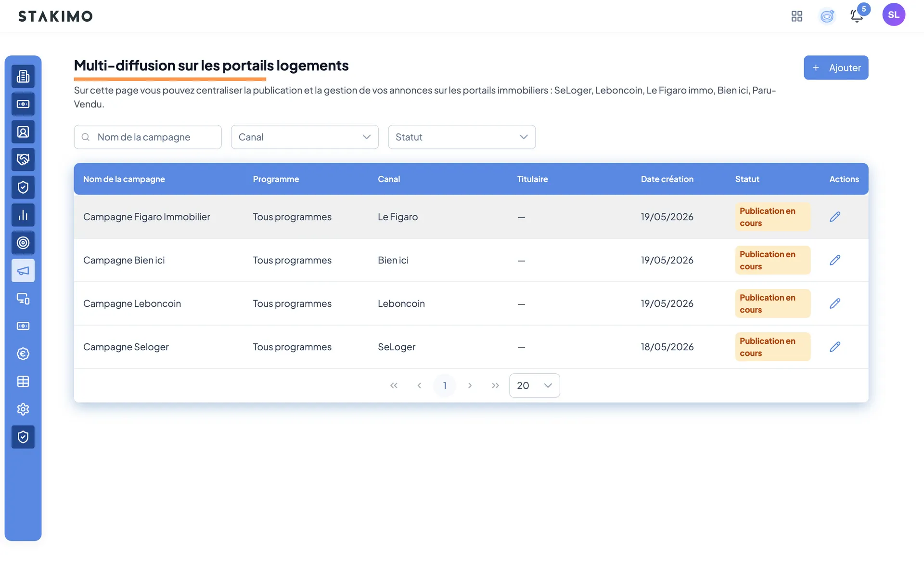Click the Le Figaro canal cell
924x578 pixels.
pyautogui.click(x=398, y=217)
